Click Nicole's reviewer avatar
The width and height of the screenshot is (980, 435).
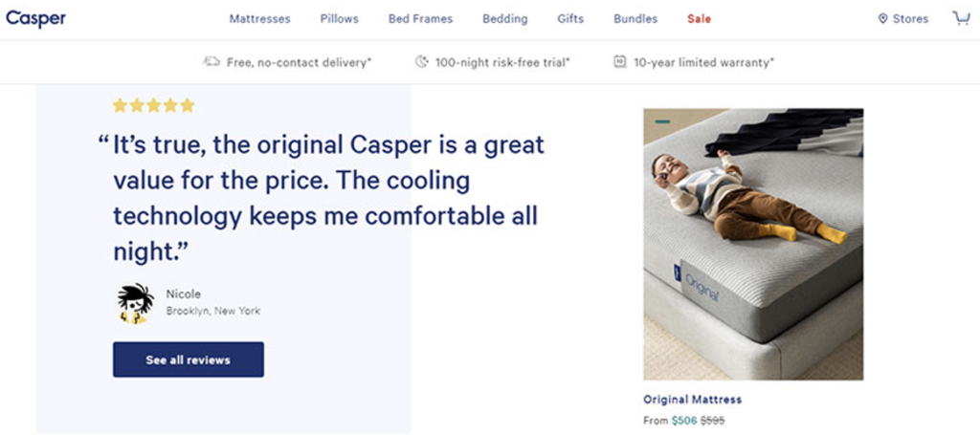[135, 303]
